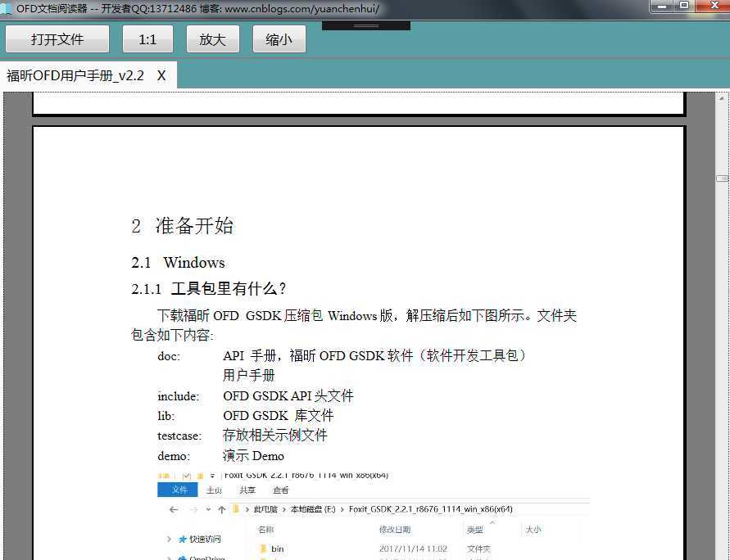This screenshot has width=730, height=560.
Task: Click 共享 in the embedded explorer image
Action: click(247, 490)
